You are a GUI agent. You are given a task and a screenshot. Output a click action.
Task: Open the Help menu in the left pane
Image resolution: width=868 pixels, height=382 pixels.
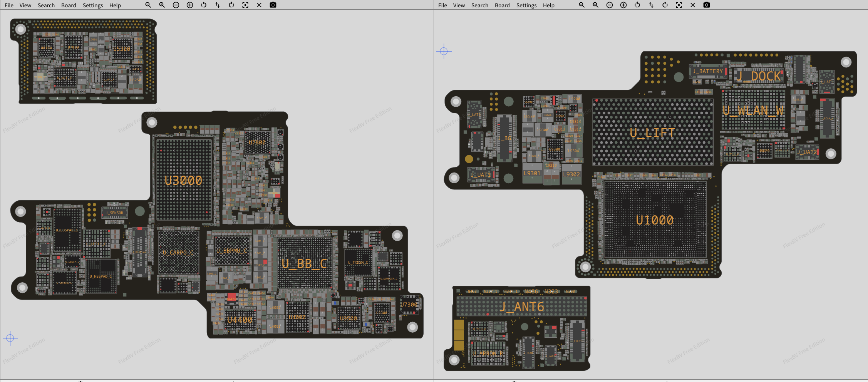115,5
